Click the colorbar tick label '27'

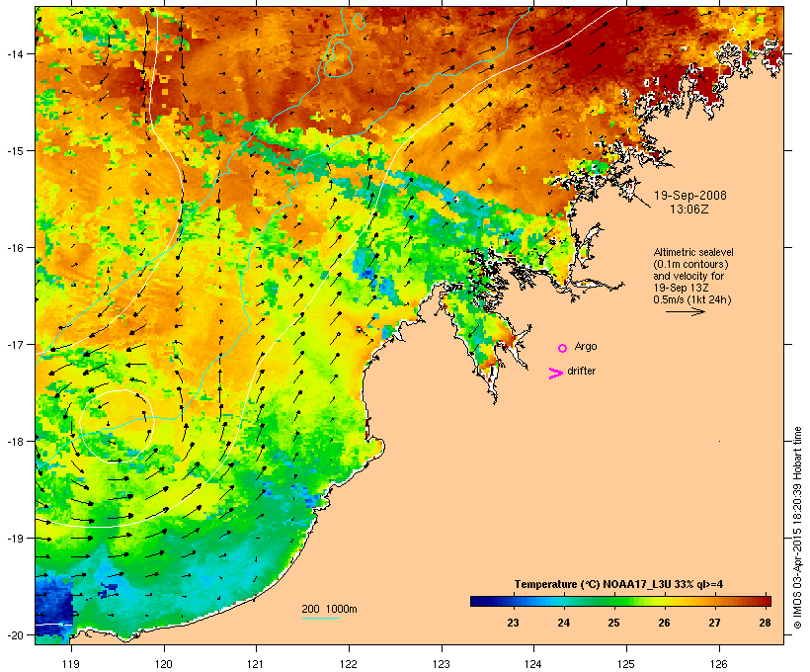714,623
